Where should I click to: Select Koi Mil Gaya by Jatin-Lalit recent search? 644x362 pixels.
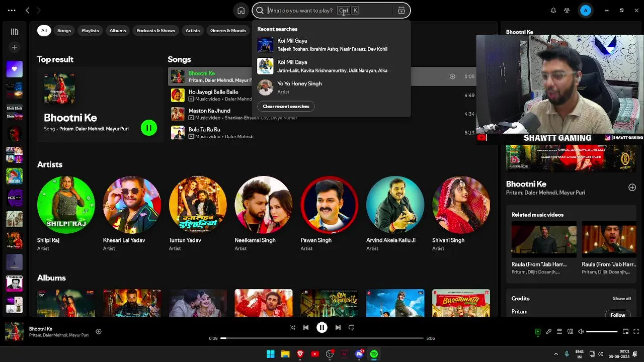(331, 66)
